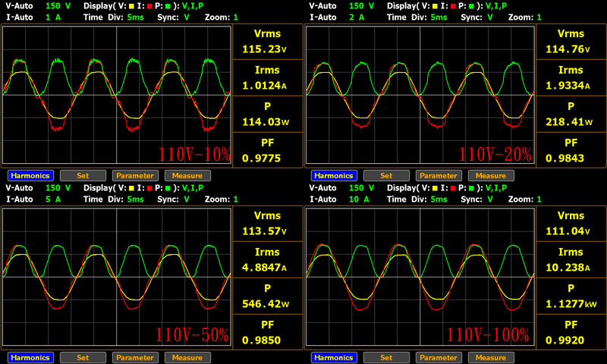Screen dimensions: 607x364
Task: Click Set button in the 110V-10% panel
Action: (83, 176)
